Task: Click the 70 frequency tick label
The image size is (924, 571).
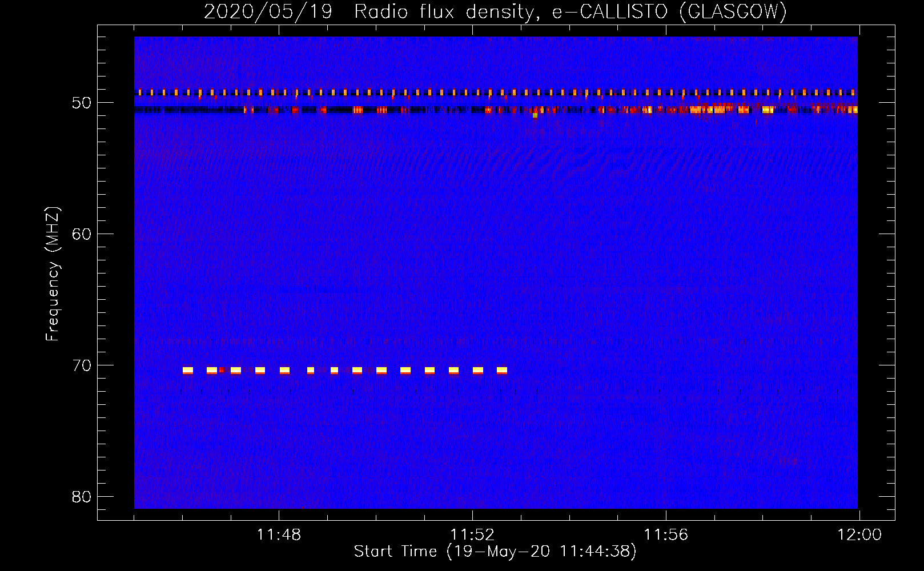Action: tap(82, 365)
